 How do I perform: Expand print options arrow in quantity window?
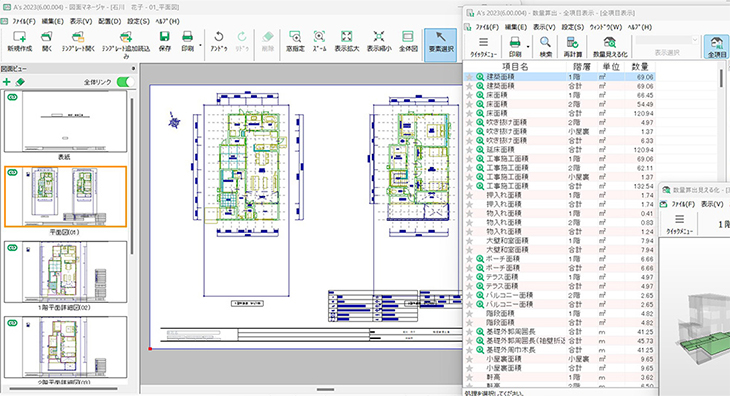coord(528,47)
